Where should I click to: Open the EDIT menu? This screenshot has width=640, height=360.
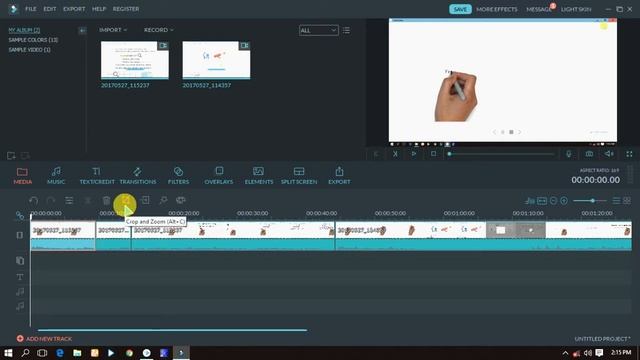click(x=50, y=9)
